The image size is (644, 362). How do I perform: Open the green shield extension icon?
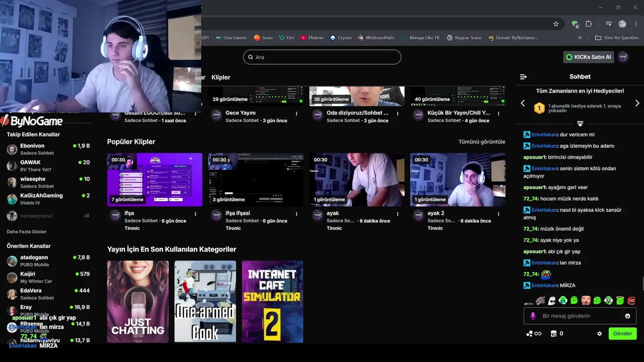pyautogui.click(x=575, y=24)
